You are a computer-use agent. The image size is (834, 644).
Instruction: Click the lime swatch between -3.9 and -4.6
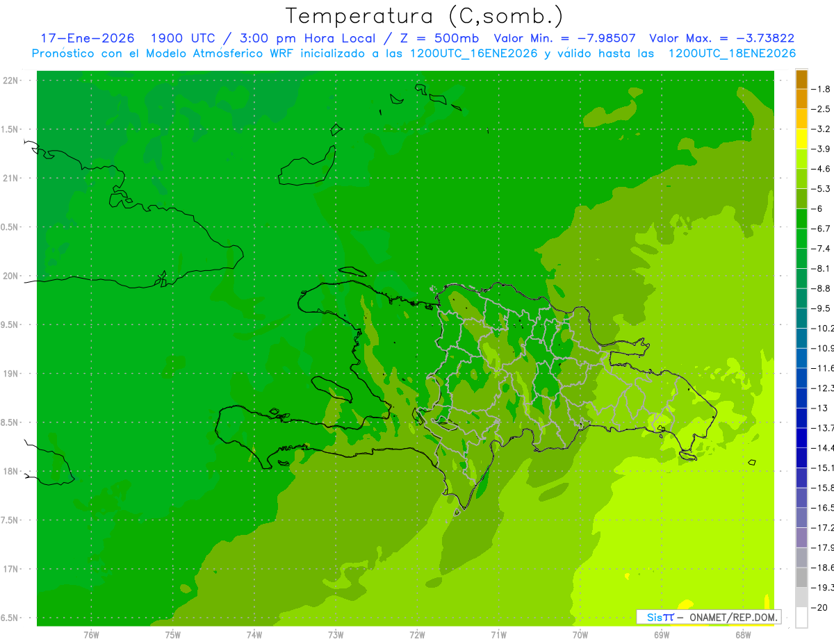coord(801,159)
